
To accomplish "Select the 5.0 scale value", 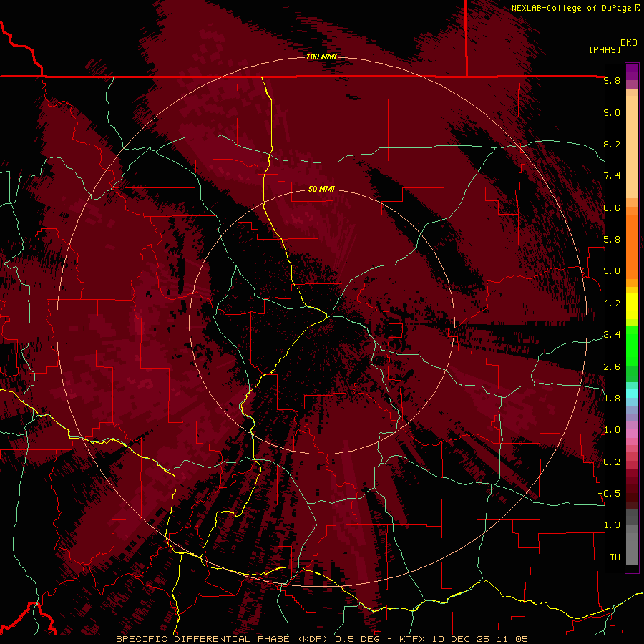I will pos(612,271).
